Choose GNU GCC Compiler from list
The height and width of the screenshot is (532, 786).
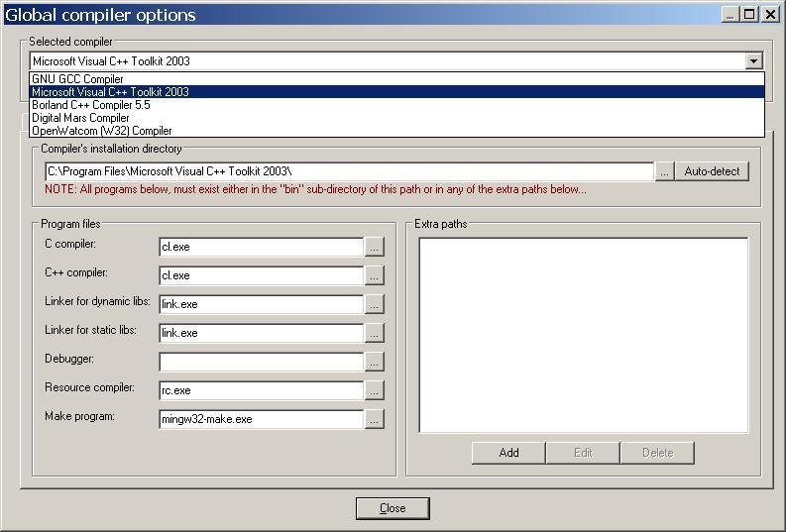(397, 79)
